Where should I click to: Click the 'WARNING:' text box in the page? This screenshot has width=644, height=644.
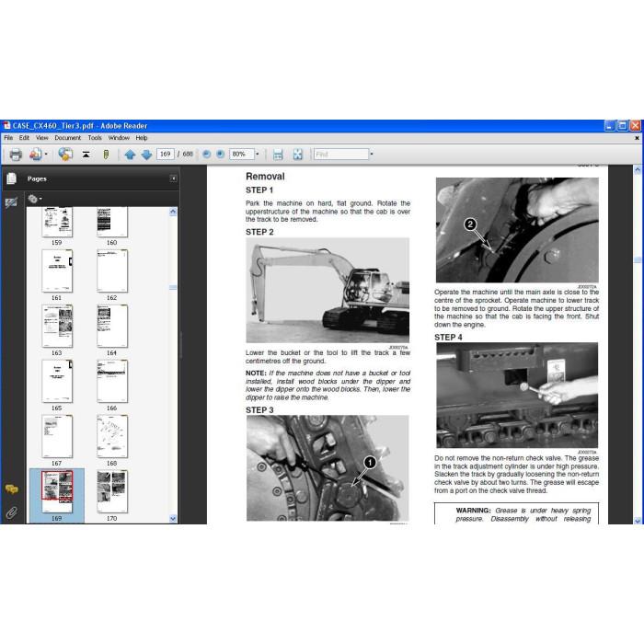pyautogui.click(x=516, y=513)
